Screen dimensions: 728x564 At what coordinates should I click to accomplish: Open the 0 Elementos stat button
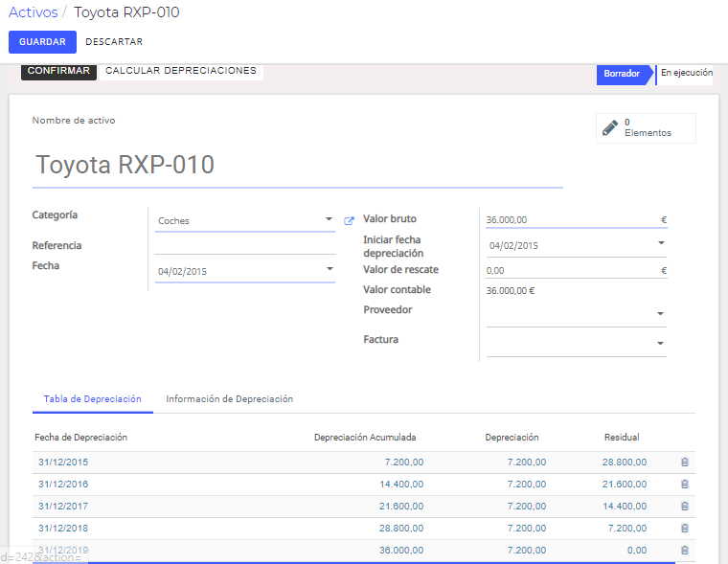pyautogui.click(x=646, y=128)
